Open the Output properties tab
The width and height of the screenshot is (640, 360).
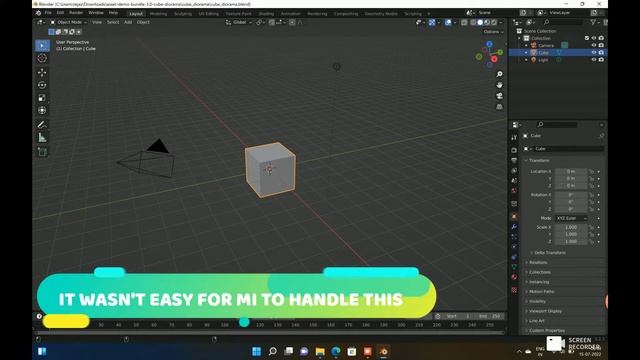[514, 160]
